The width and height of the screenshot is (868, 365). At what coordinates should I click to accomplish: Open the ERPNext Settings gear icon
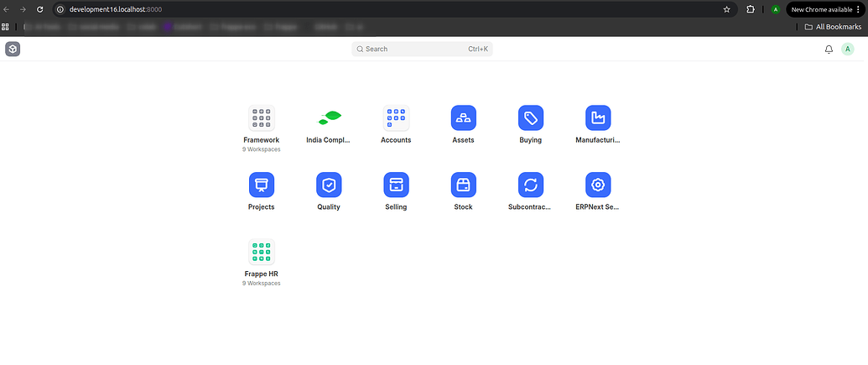point(599,185)
